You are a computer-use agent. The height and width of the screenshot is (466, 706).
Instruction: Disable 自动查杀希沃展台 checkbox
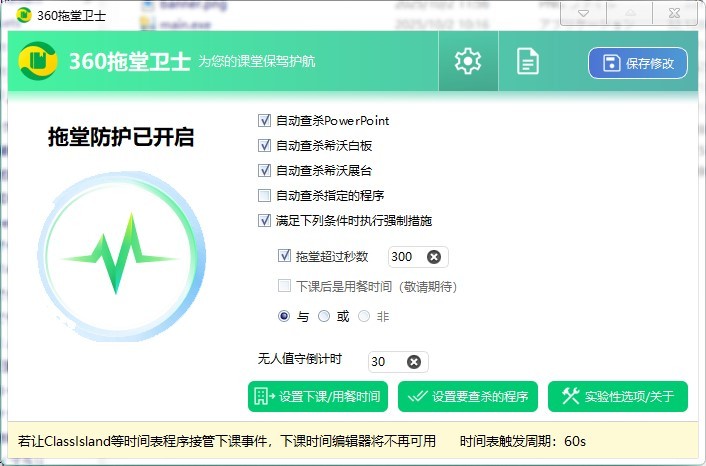pos(265,171)
